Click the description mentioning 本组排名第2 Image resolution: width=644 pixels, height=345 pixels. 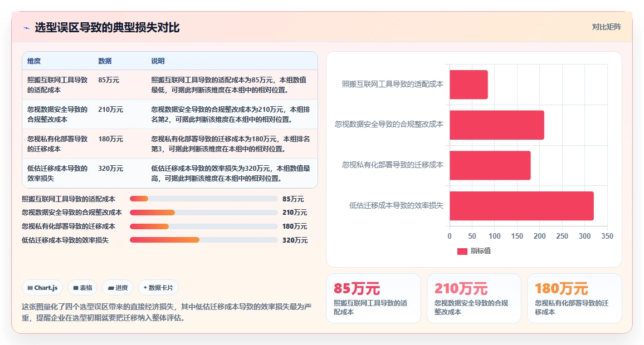[231, 115]
